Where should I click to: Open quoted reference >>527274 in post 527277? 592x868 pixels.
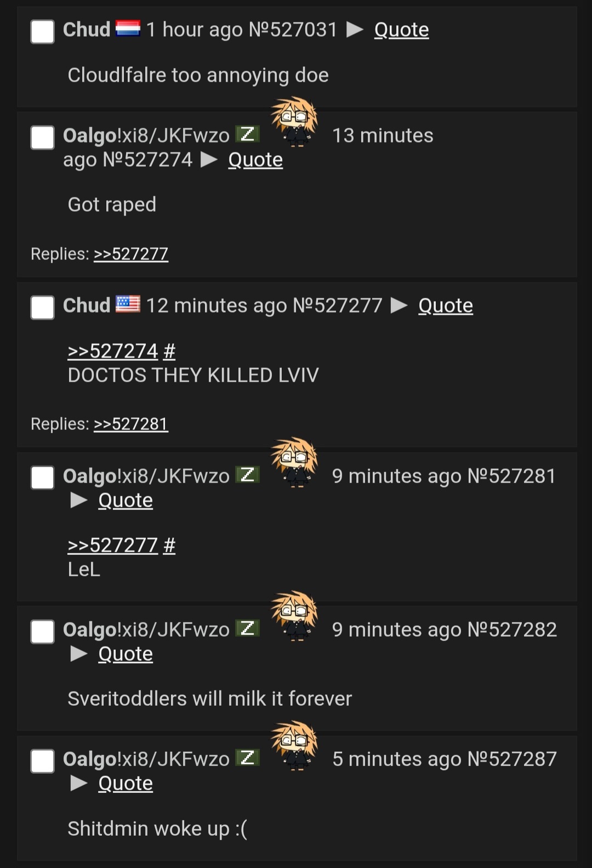113,351
